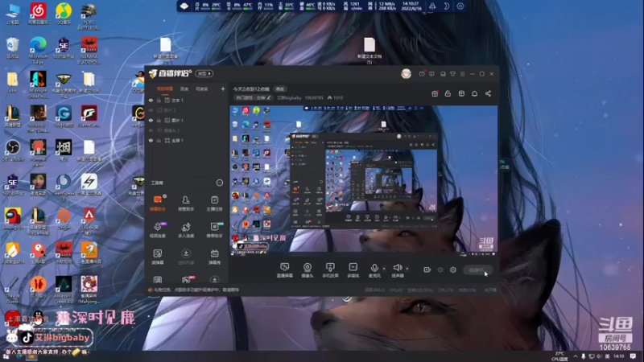The height and width of the screenshot is (362, 644).
Task: Open the 视频连麦 tool icon
Action: (x=158, y=230)
